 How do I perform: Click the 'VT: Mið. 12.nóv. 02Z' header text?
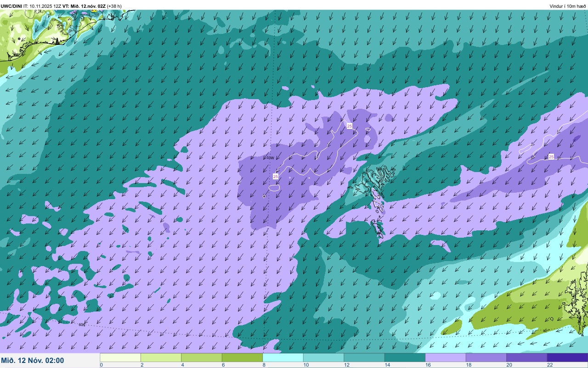click(x=84, y=6)
